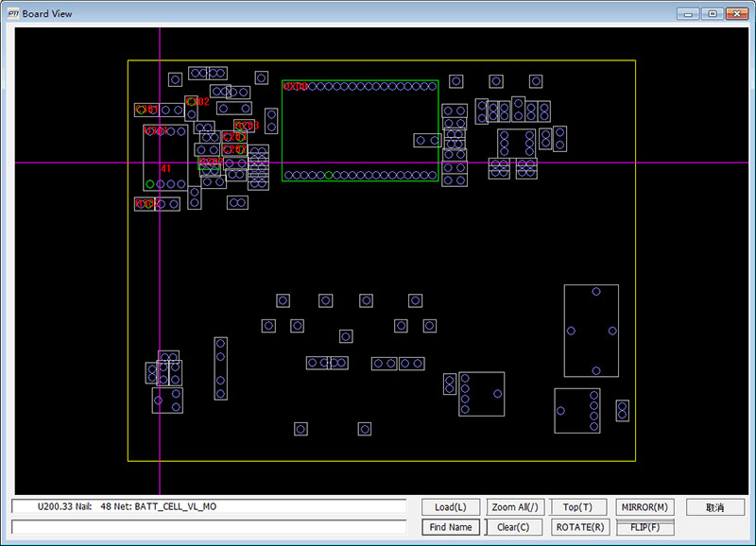This screenshot has height=546, width=756.
Task: Select the large four-pad component at right
Action: click(591, 331)
